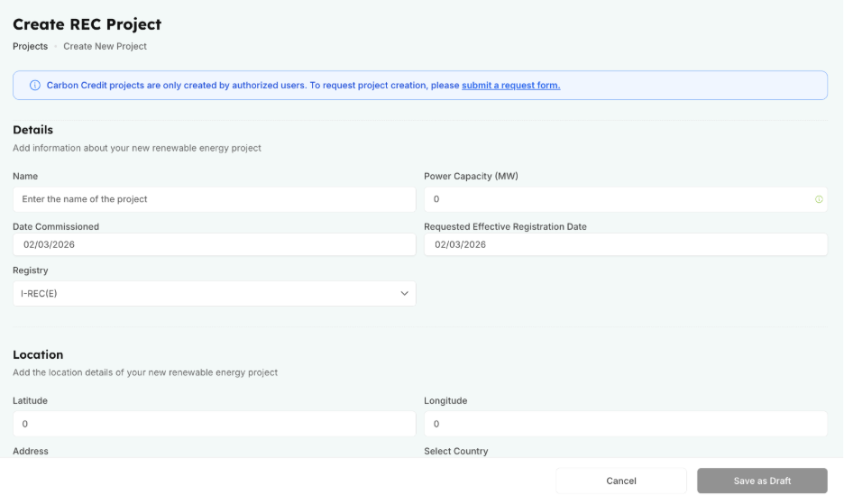Click the Create REC Project page title

click(87, 24)
